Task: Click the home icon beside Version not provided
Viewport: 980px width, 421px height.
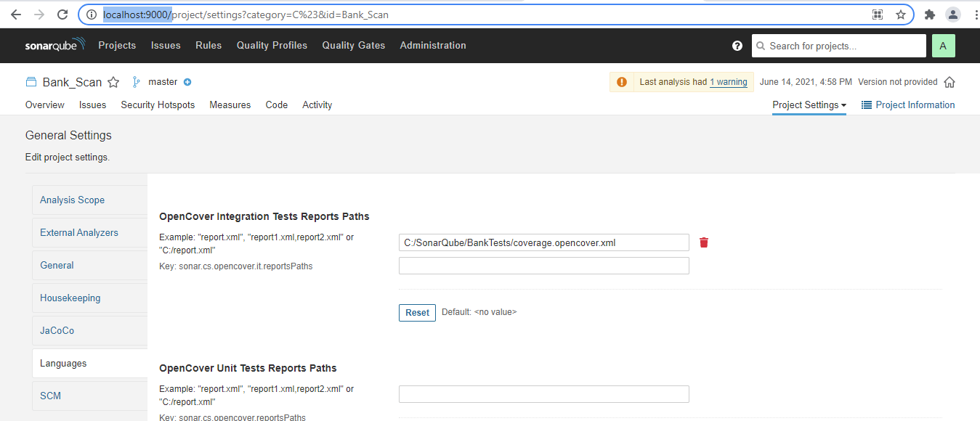Action: tap(949, 81)
